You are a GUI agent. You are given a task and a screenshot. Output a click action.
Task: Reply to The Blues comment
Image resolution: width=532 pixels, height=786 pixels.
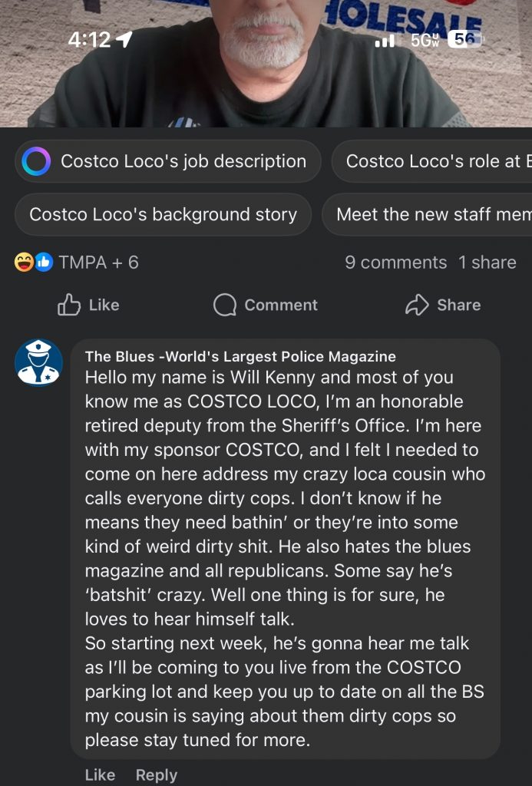tap(156, 774)
